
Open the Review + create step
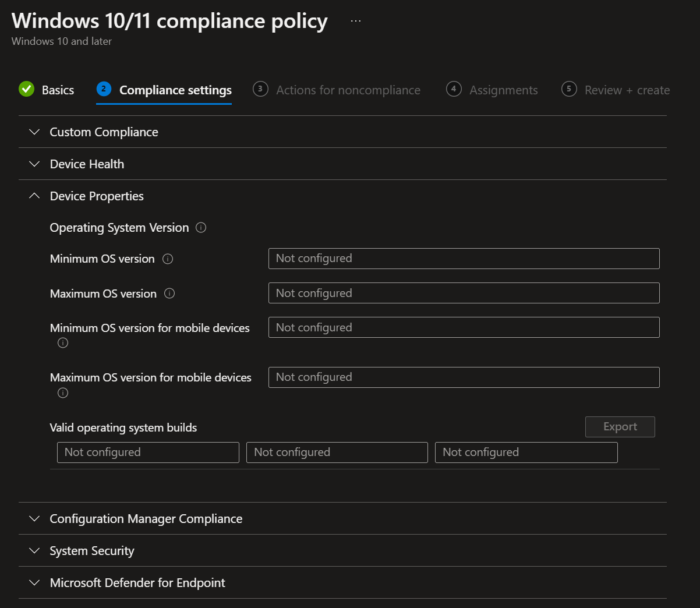pyautogui.click(x=626, y=90)
